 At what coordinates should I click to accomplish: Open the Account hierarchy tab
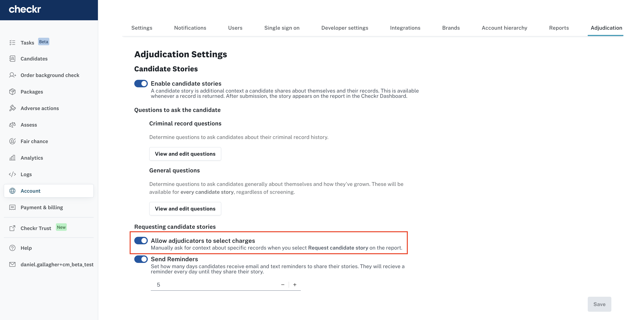tap(504, 28)
